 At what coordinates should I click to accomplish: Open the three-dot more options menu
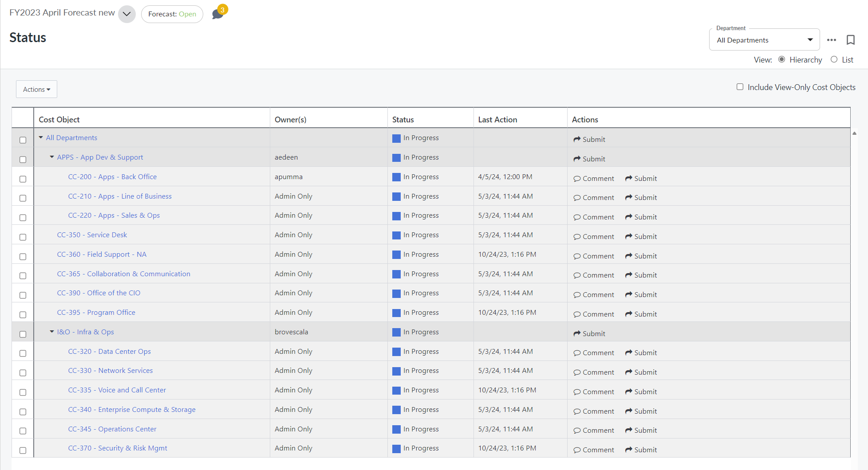tap(831, 40)
